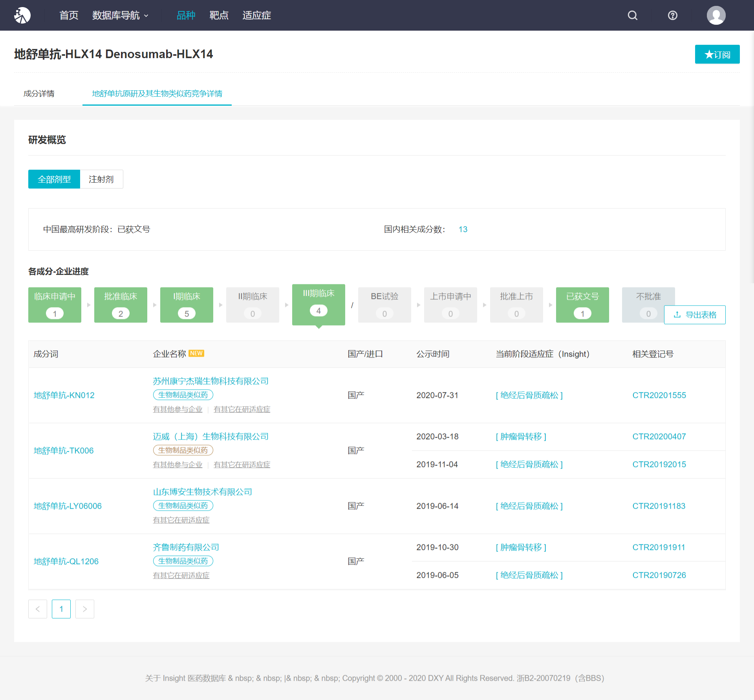Open registration CTR20191911
Image resolution: width=754 pixels, height=700 pixels.
coord(659,547)
